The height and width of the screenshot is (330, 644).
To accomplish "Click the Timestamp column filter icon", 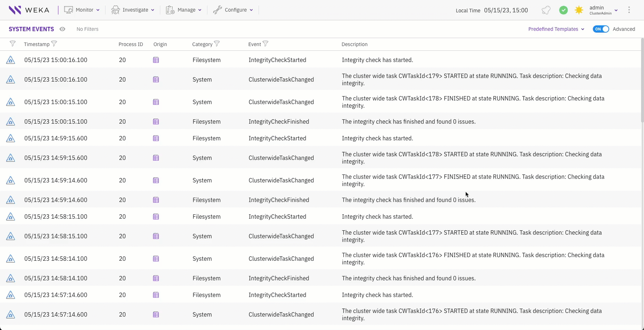I will click(54, 44).
